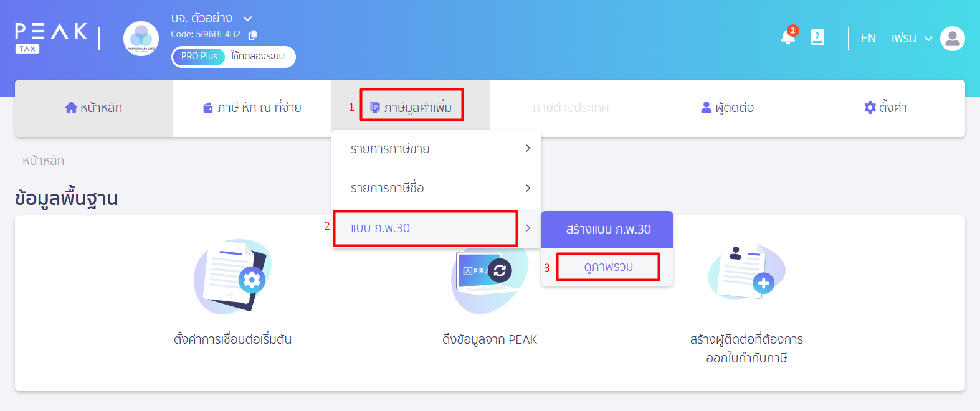Viewport: 980px width, 411px height.
Task: Open the company logo avatar
Action: tap(141, 39)
